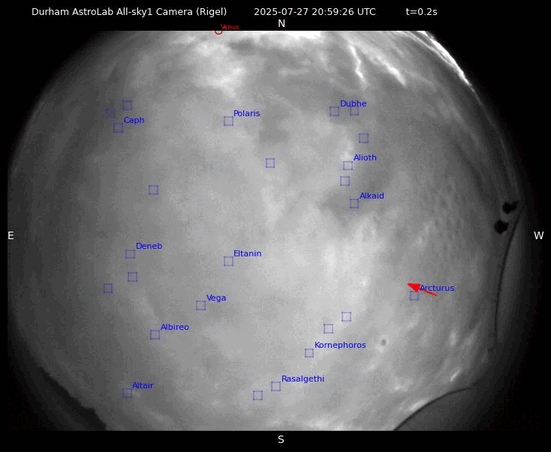551x452 pixels.
Task: Click the N compass direction label
Action: [x=281, y=24]
